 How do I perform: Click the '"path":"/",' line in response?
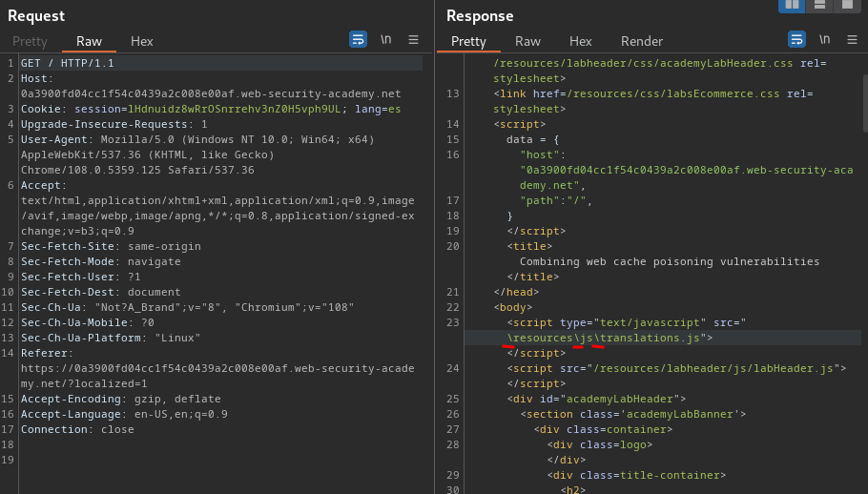click(x=556, y=201)
